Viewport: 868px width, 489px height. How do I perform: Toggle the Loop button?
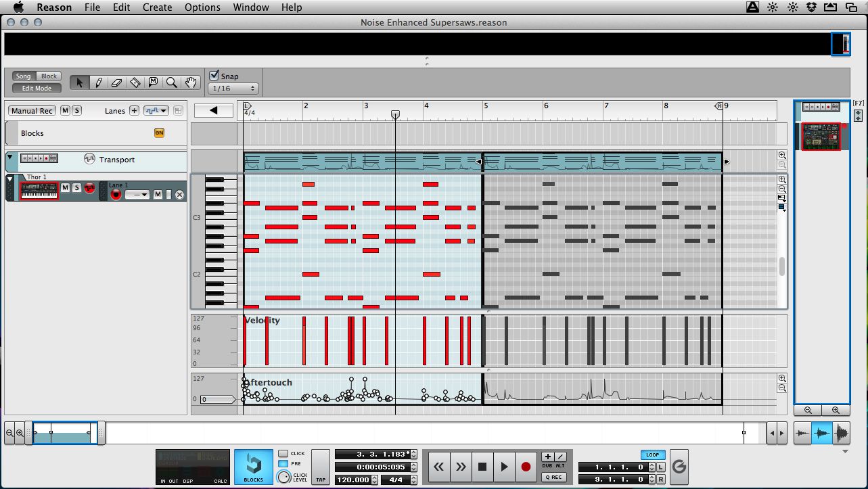652,455
